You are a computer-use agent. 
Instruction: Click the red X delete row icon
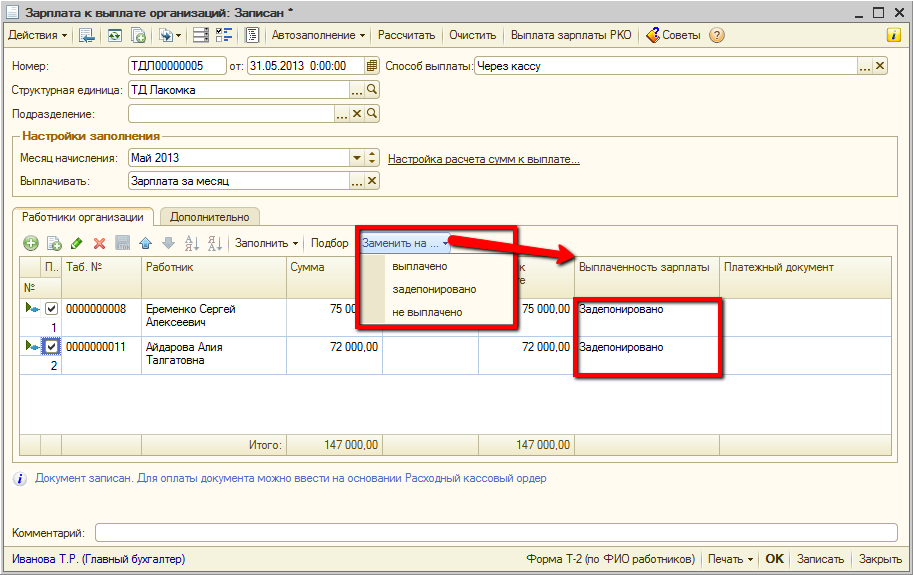coord(99,243)
